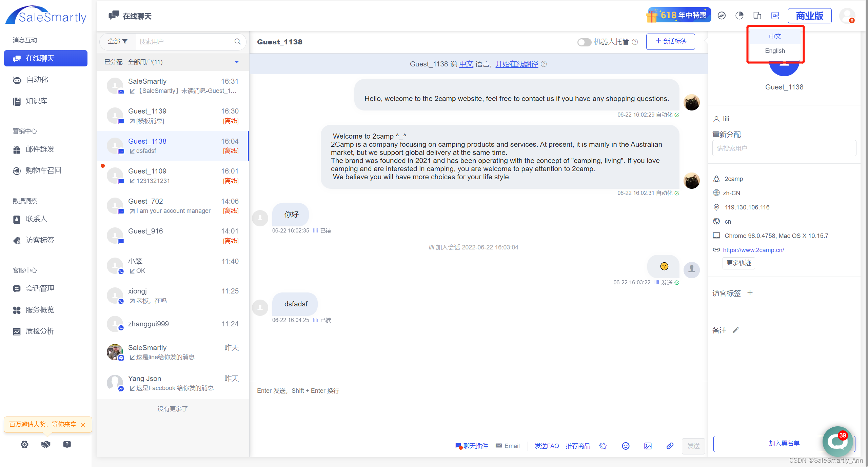This screenshot has height=467, width=868.
Task: Select English in the language menu
Action: point(775,51)
